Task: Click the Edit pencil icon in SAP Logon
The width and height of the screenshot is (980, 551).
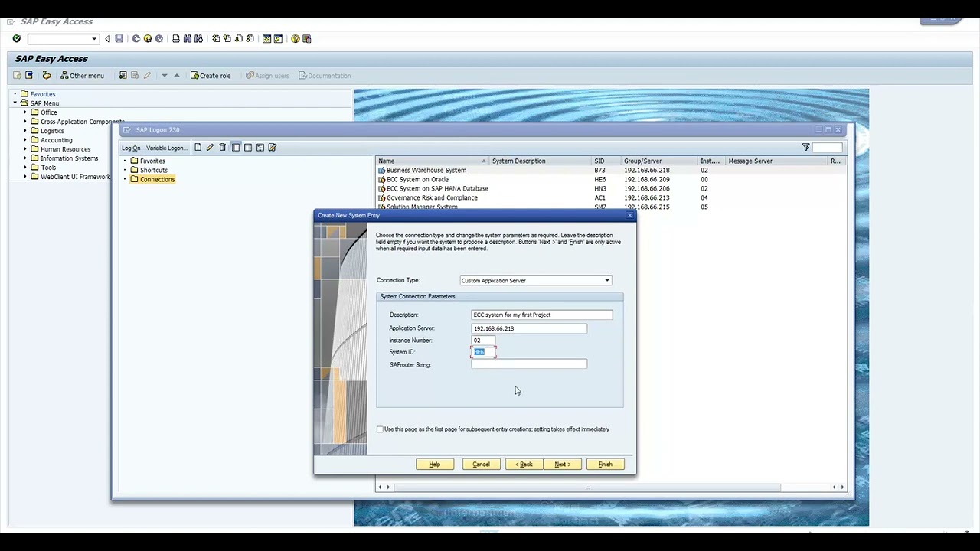Action: point(210,147)
